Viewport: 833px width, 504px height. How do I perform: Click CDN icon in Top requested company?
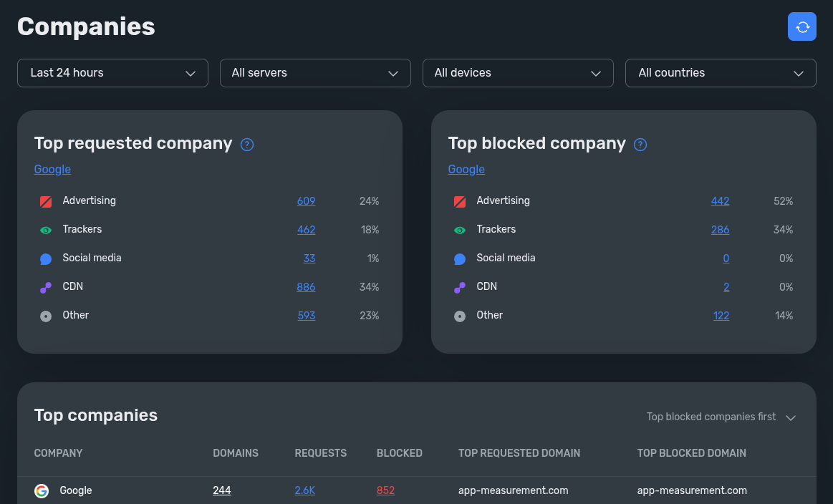tap(46, 287)
